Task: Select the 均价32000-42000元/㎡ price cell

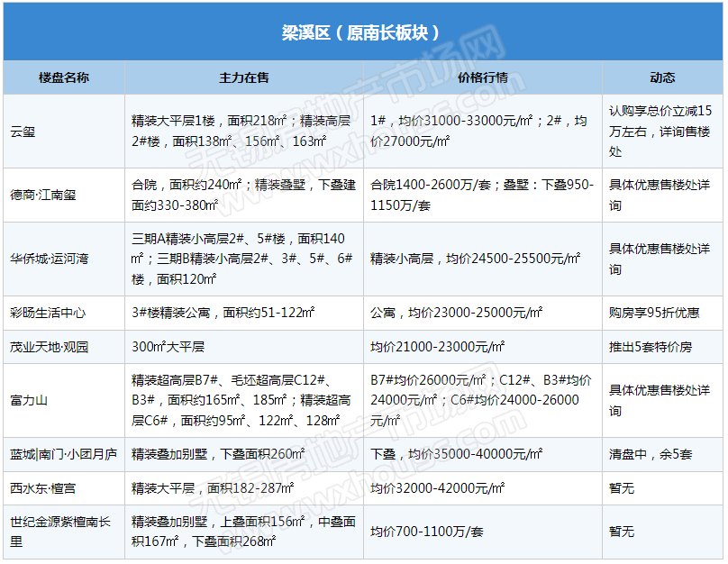Action: (438, 488)
